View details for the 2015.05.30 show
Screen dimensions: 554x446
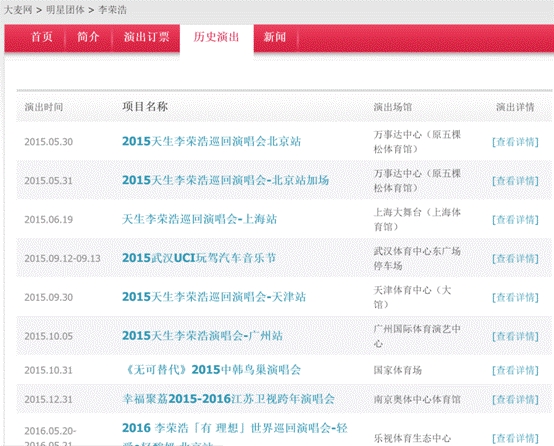(515, 142)
